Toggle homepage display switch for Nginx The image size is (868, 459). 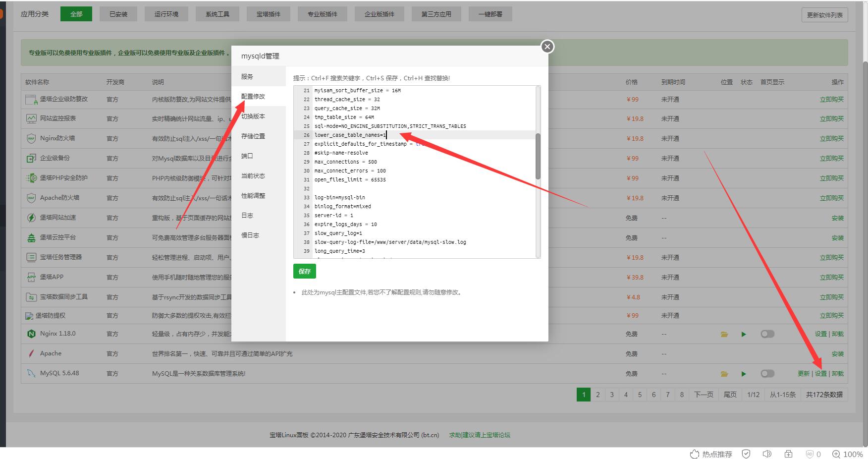(x=767, y=334)
